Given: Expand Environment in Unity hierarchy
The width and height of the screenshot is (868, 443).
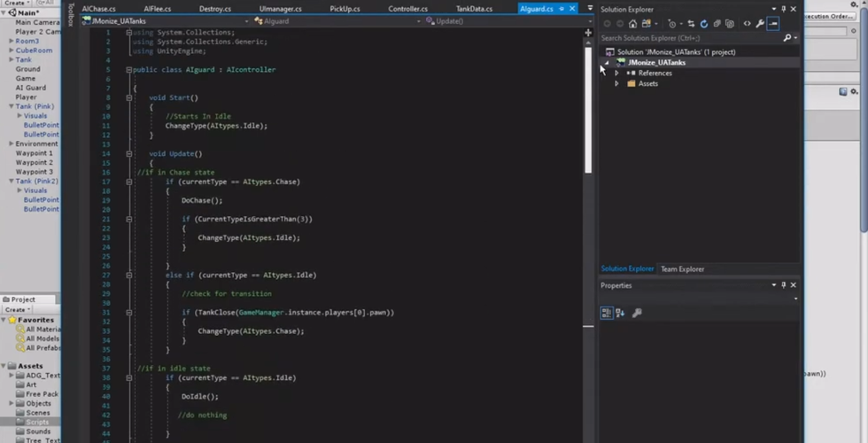Looking at the screenshot, I should click(x=11, y=144).
